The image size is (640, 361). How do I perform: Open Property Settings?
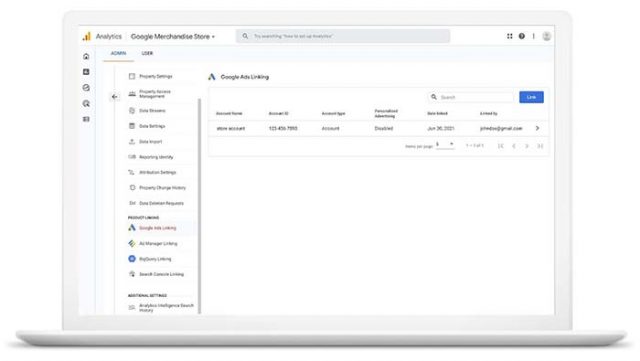[x=156, y=76]
